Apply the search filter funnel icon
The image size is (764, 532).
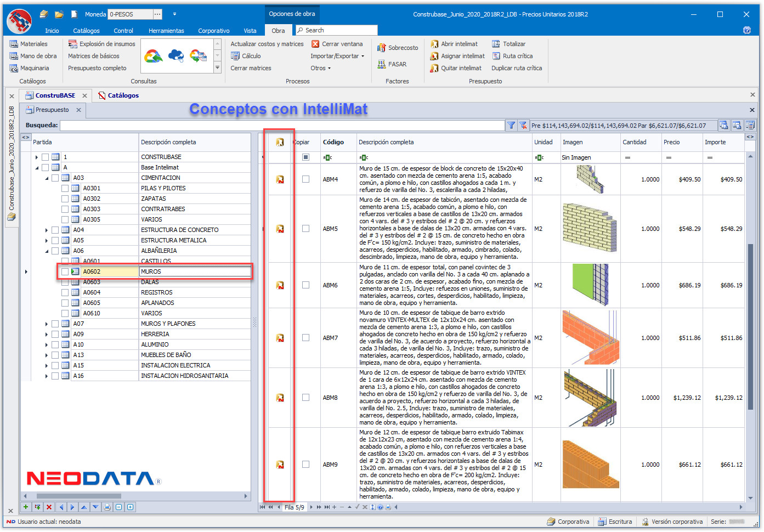[x=511, y=125]
